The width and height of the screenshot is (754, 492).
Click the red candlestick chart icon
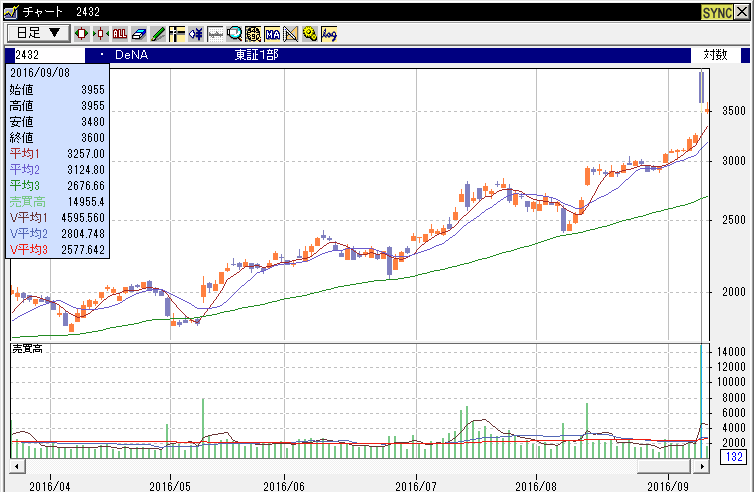click(x=82, y=33)
